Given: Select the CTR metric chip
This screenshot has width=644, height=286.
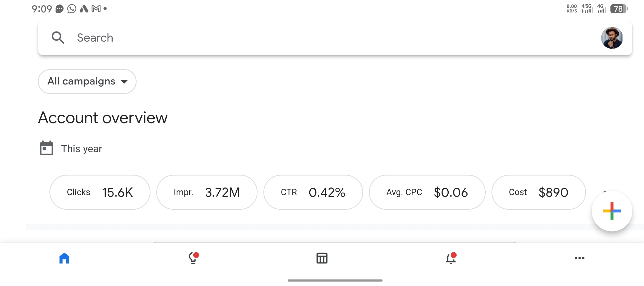Looking at the screenshot, I should [x=313, y=192].
